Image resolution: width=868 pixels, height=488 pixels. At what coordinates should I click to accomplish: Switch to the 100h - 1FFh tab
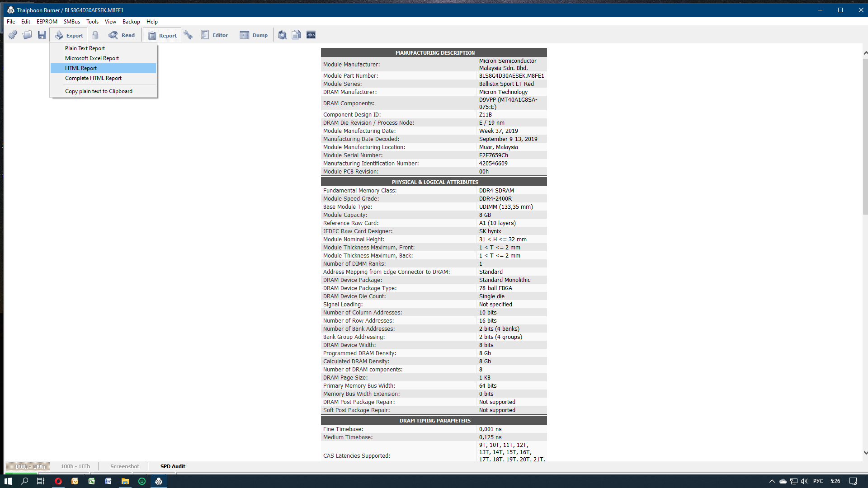pos(75,466)
